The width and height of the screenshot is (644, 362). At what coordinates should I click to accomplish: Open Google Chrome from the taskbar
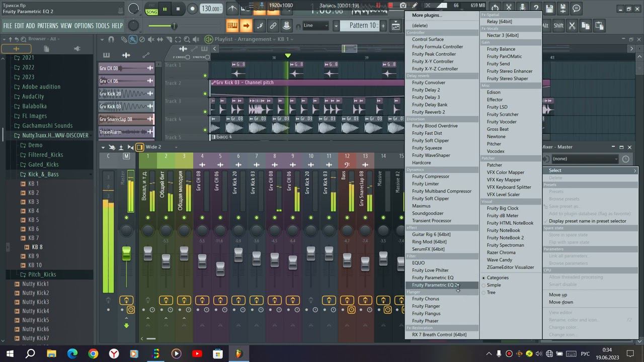pyautogui.click(x=93, y=354)
